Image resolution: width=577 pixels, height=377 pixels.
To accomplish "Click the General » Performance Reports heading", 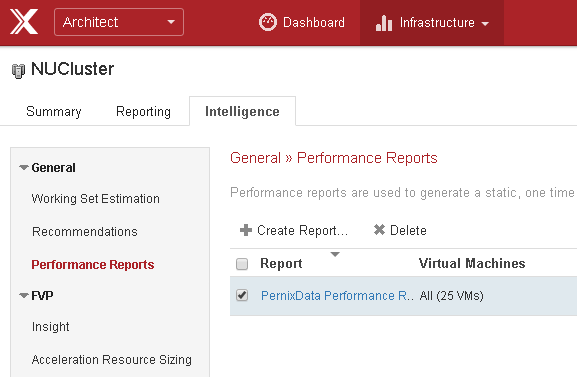I will (x=334, y=158).
